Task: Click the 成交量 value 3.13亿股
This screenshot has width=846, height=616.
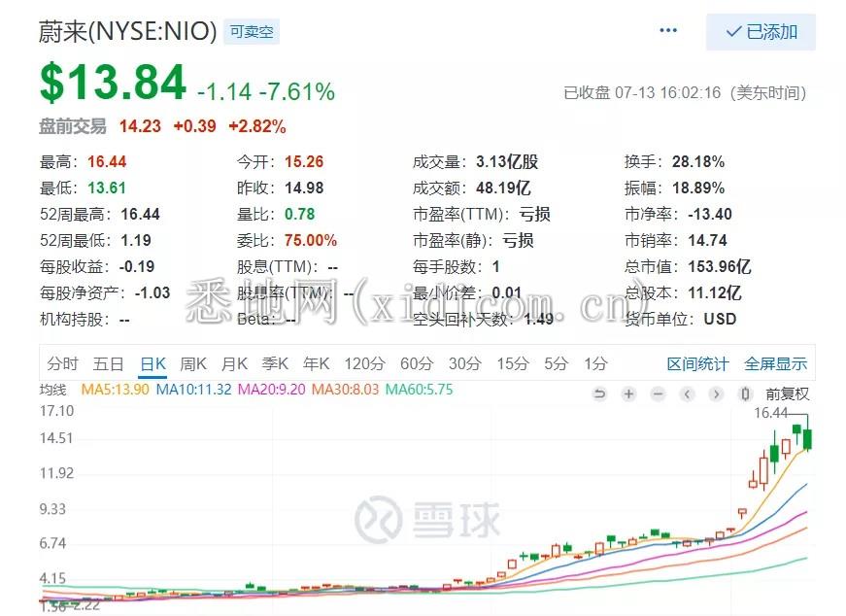Action: (x=507, y=161)
